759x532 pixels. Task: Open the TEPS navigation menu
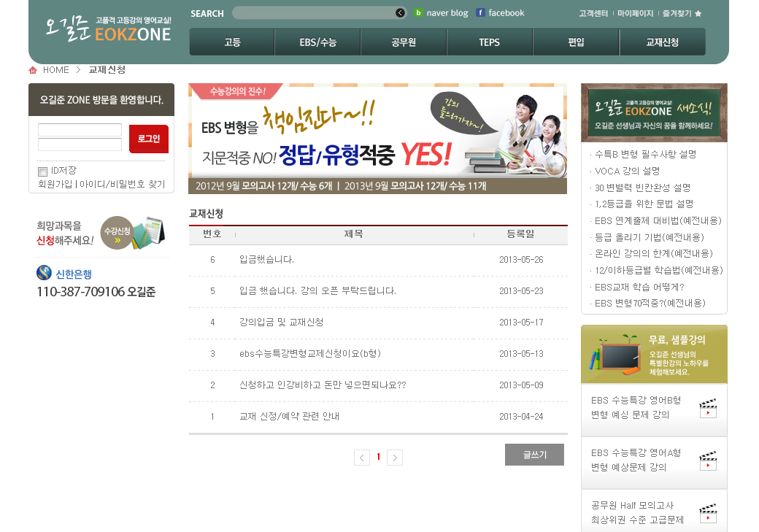pos(490,42)
